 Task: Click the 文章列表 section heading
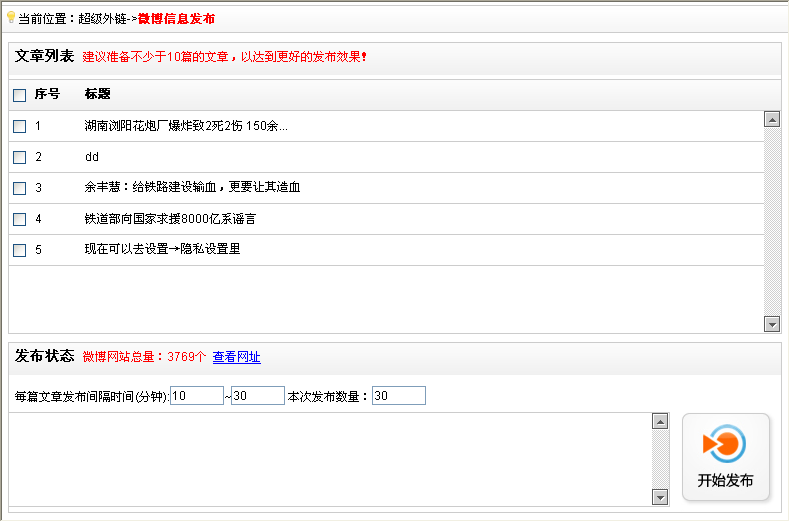pos(44,56)
